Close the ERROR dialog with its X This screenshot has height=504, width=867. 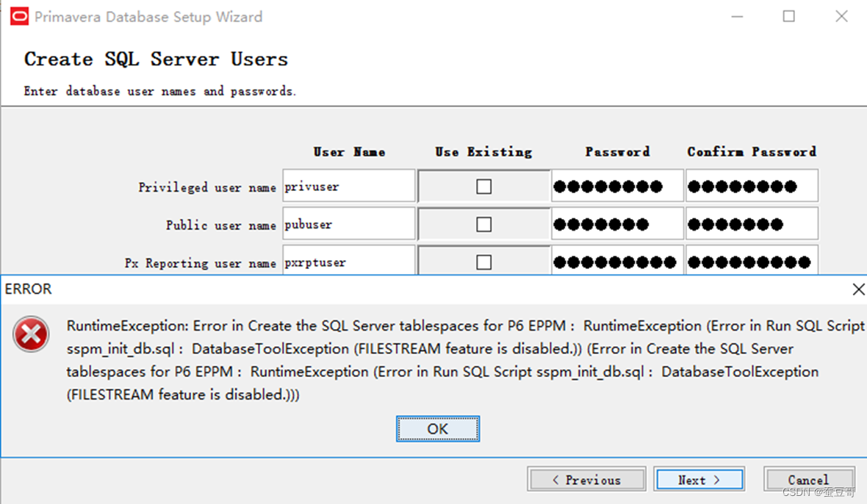(858, 289)
